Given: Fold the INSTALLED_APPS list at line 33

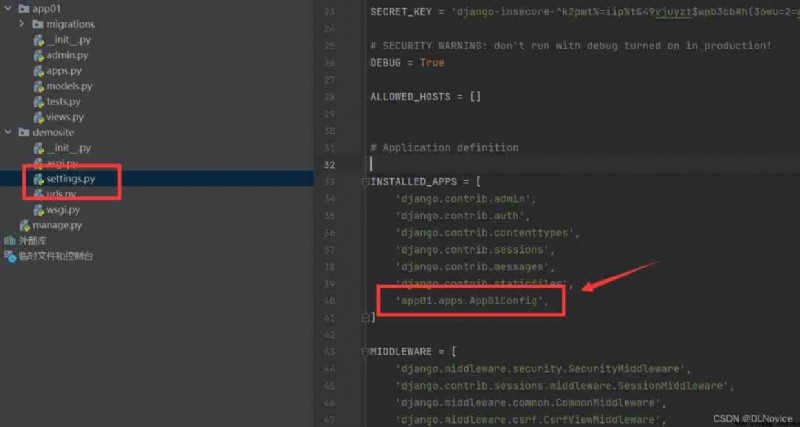Looking at the screenshot, I should (365, 182).
